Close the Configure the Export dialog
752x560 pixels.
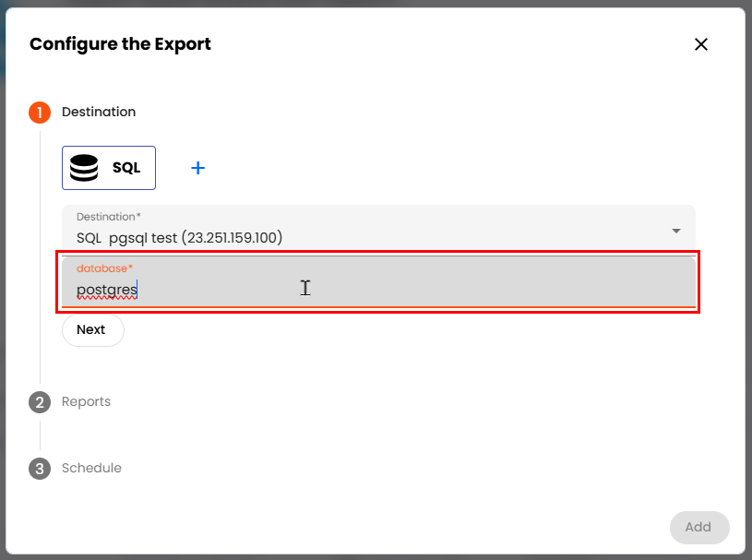701,44
